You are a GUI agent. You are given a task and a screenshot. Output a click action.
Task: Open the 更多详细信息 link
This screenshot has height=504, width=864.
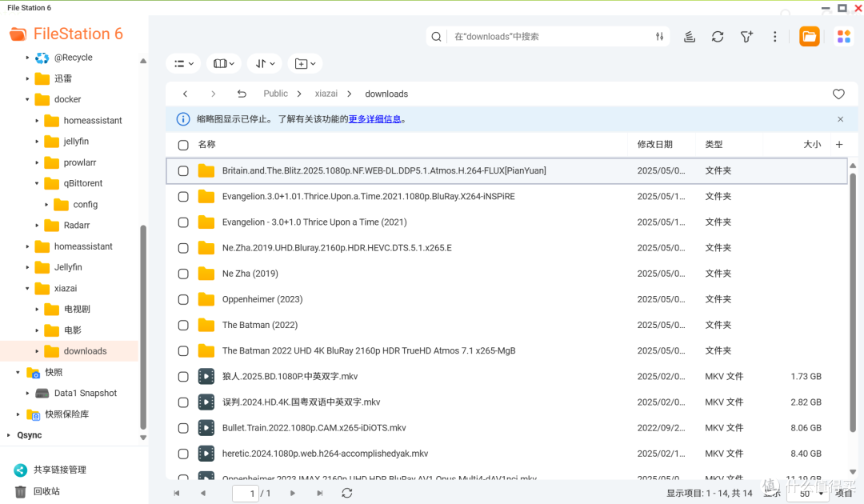374,119
